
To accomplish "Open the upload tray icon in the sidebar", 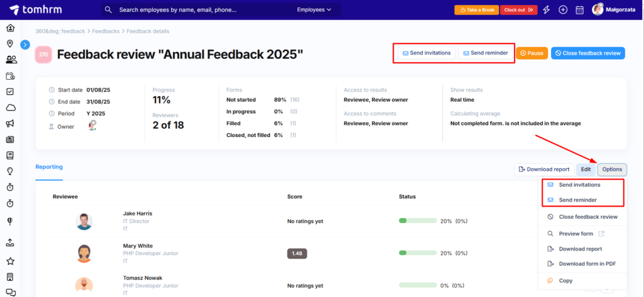I will click(x=11, y=243).
